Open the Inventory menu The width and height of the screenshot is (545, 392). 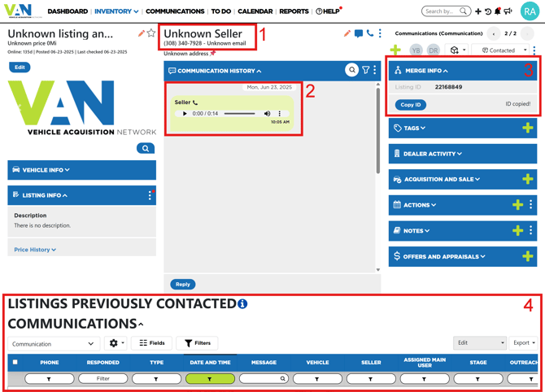tap(116, 11)
